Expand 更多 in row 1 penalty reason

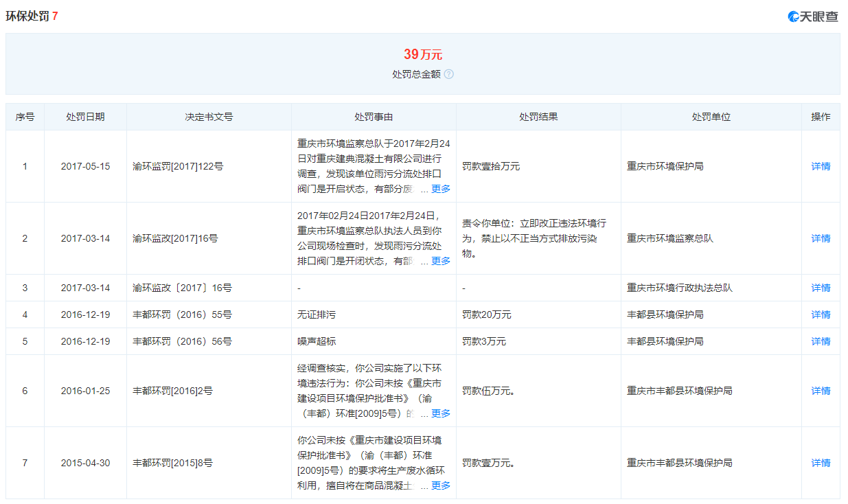point(440,189)
